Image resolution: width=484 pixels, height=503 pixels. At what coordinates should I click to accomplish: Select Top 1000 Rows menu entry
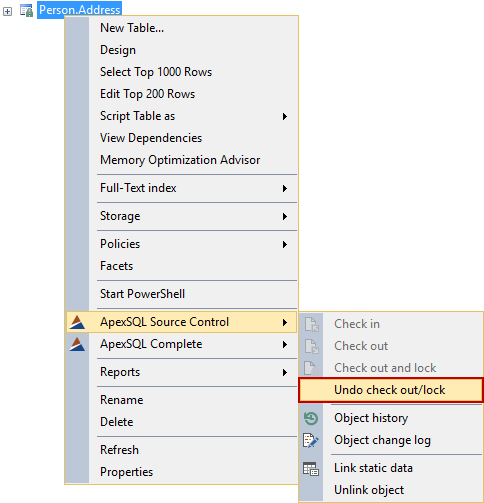click(x=156, y=72)
